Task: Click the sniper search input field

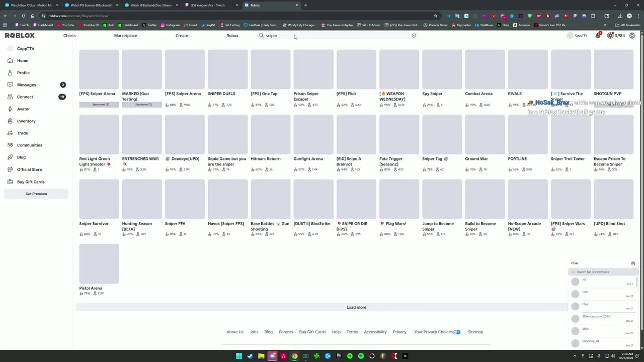Action: click(337, 36)
